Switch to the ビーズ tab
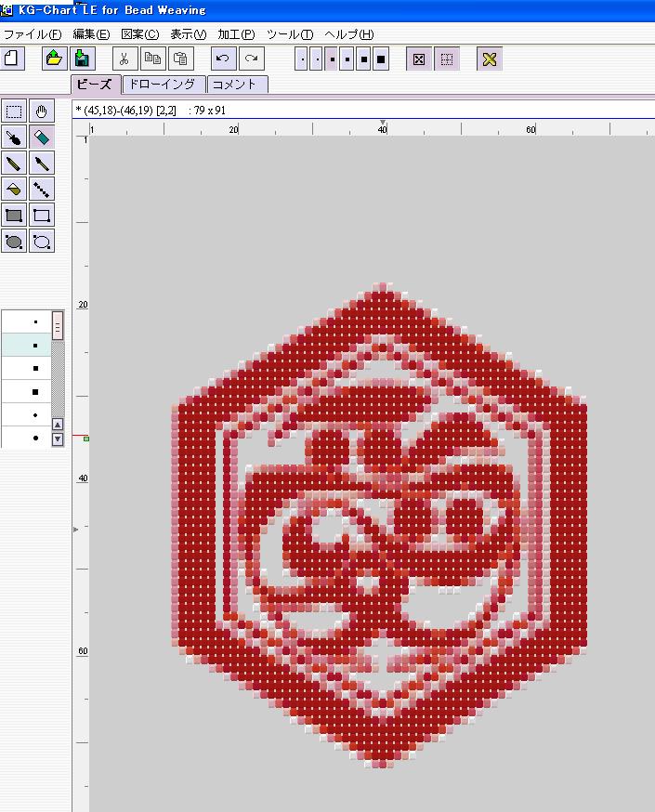655x812 pixels. coord(96,85)
